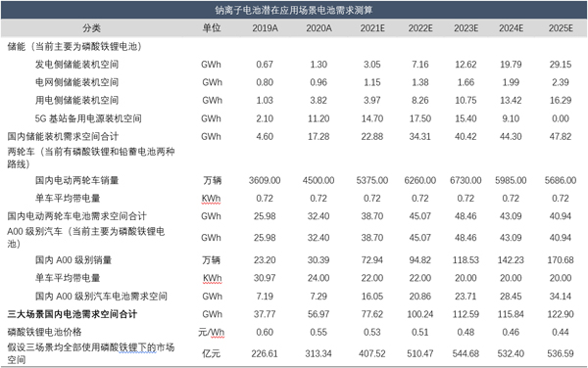Click the 国内电动两轮车电池需求空间合计 row label
This screenshot has width=588, height=368.
coord(76,216)
